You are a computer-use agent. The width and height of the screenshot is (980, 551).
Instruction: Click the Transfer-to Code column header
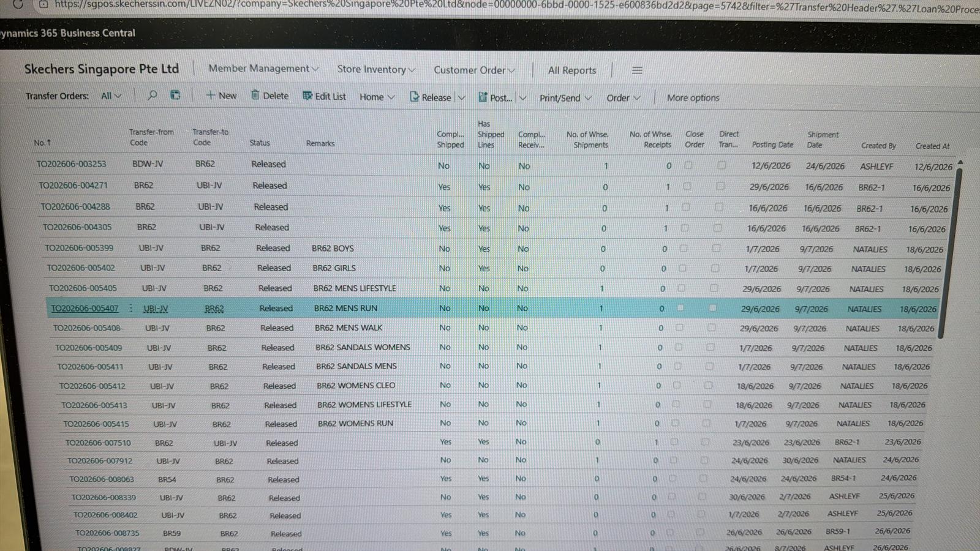tap(210, 137)
